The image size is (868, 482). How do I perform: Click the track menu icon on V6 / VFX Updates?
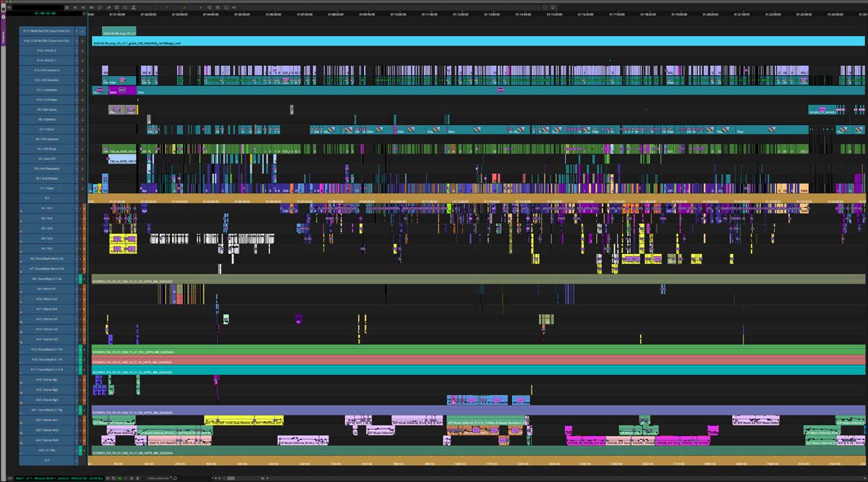click(82, 139)
